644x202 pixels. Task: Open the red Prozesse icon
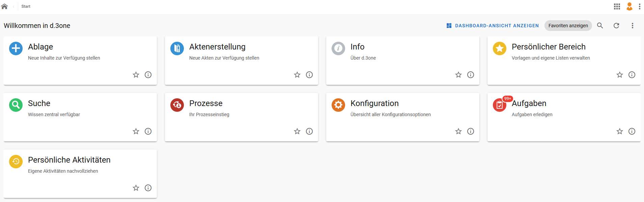click(x=177, y=105)
